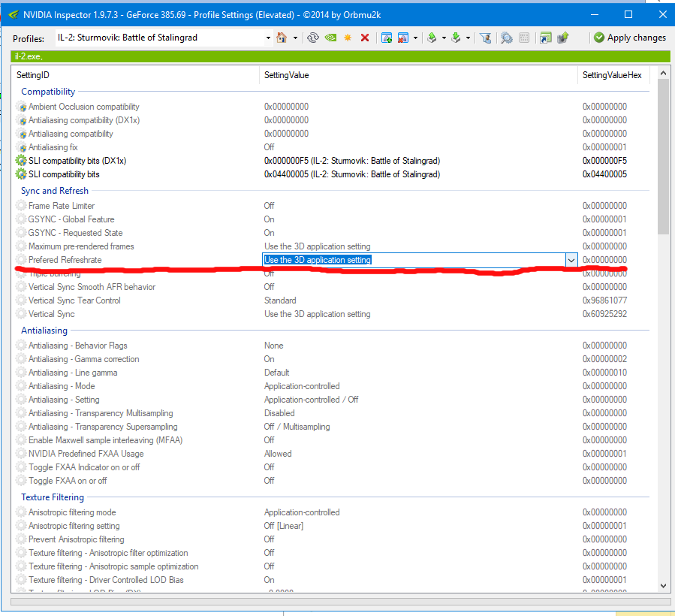Screen dimensions: 675x616
Task: Select Texture filtering - Driver Controlled LOD Bias
Action: point(330,580)
